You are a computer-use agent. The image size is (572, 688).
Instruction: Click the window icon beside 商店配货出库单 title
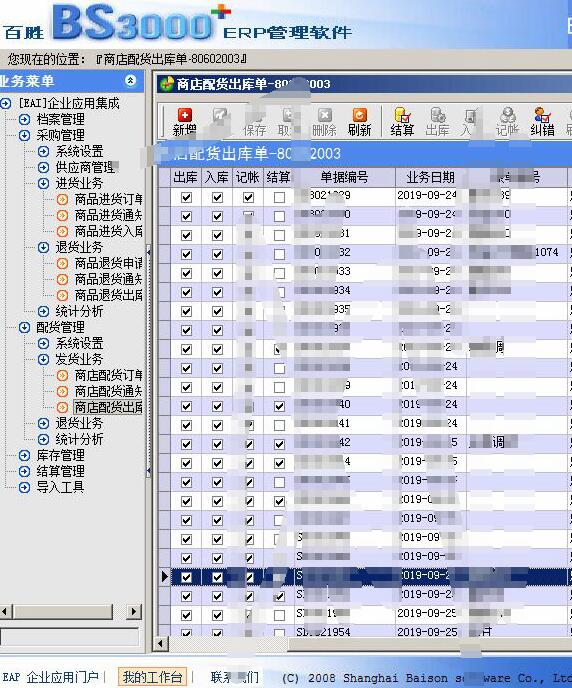click(167, 83)
